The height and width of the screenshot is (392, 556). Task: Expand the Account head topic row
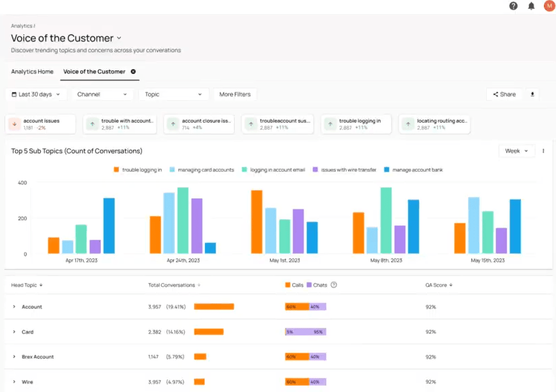14,307
